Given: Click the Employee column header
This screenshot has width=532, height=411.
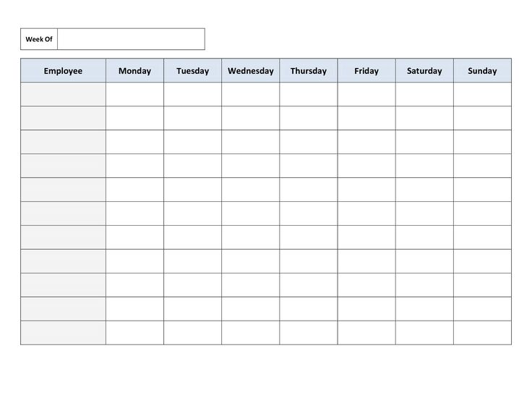Looking at the screenshot, I should 63,71.
